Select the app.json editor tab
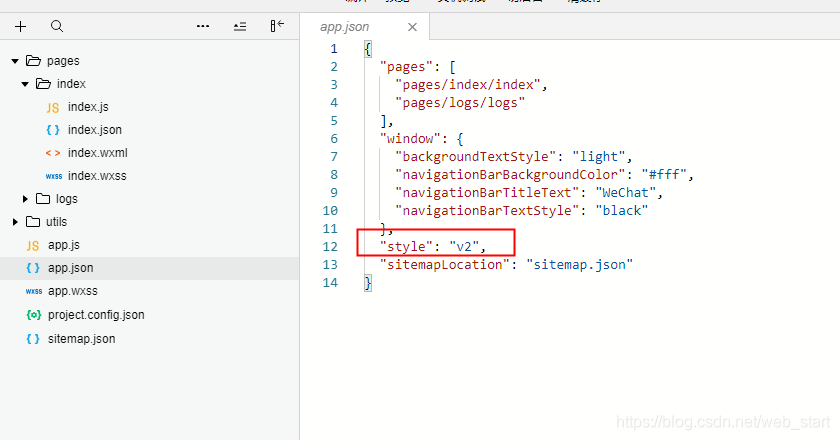This screenshot has height=440, width=840. [x=364, y=27]
